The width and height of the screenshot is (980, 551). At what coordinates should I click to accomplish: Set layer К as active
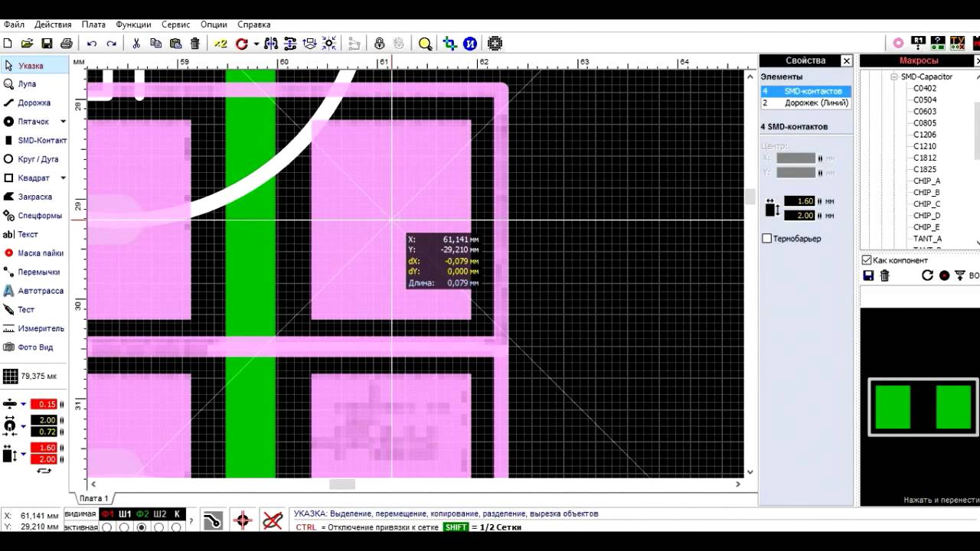click(176, 527)
